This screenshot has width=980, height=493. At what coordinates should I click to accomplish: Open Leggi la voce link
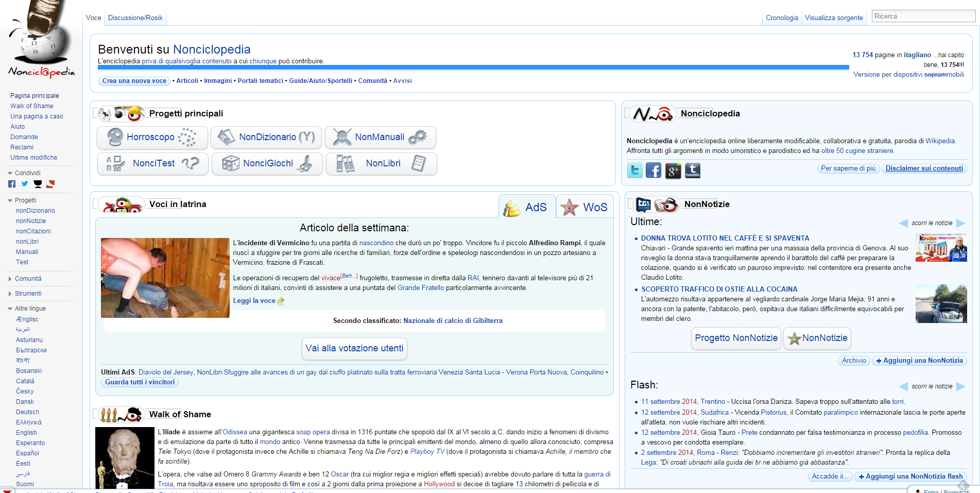coord(254,301)
